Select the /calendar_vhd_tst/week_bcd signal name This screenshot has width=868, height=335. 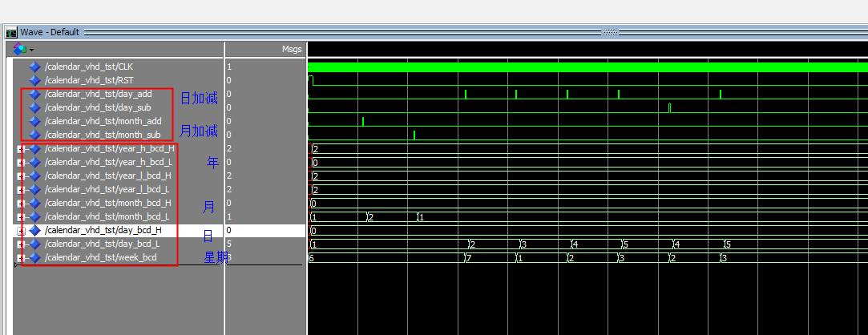click(101, 257)
